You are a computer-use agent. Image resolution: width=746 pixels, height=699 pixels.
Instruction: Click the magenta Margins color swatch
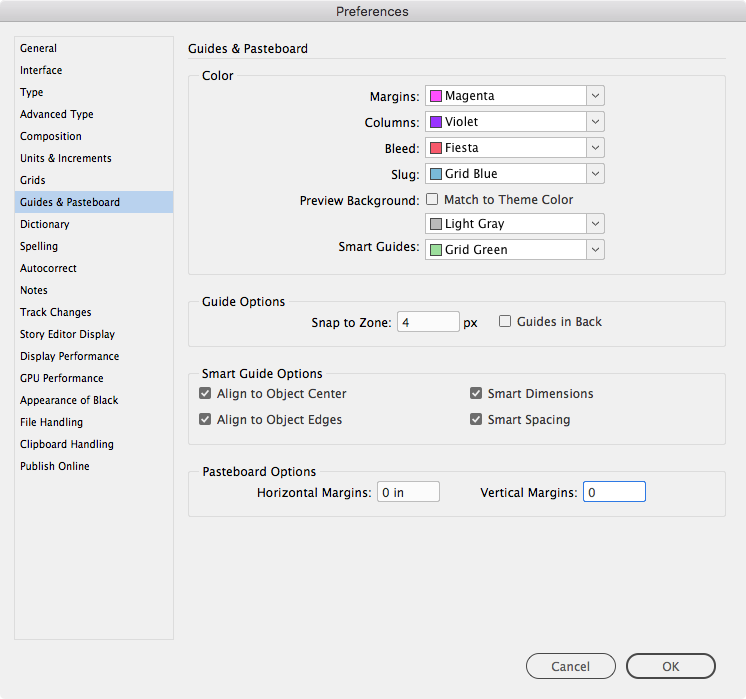pyautogui.click(x=436, y=96)
